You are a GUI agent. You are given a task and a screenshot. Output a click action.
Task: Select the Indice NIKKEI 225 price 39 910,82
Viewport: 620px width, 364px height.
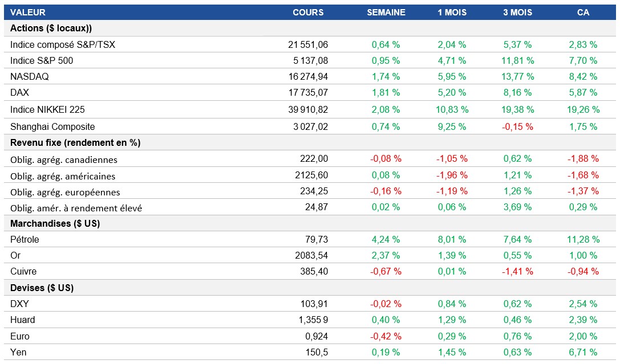tap(309, 109)
